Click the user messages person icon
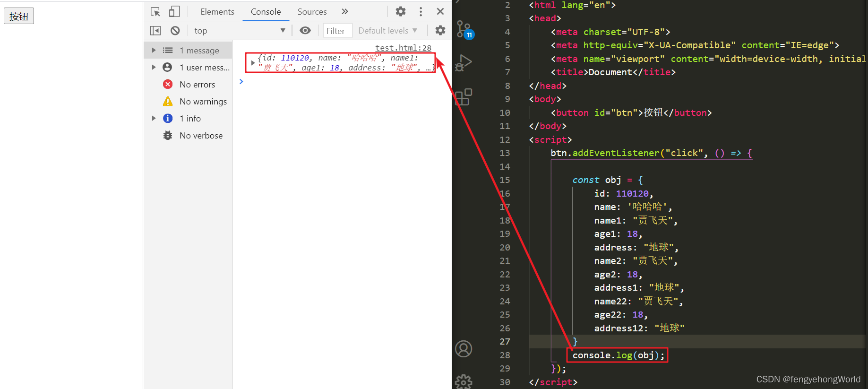This screenshot has height=389, width=868. click(167, 67)
